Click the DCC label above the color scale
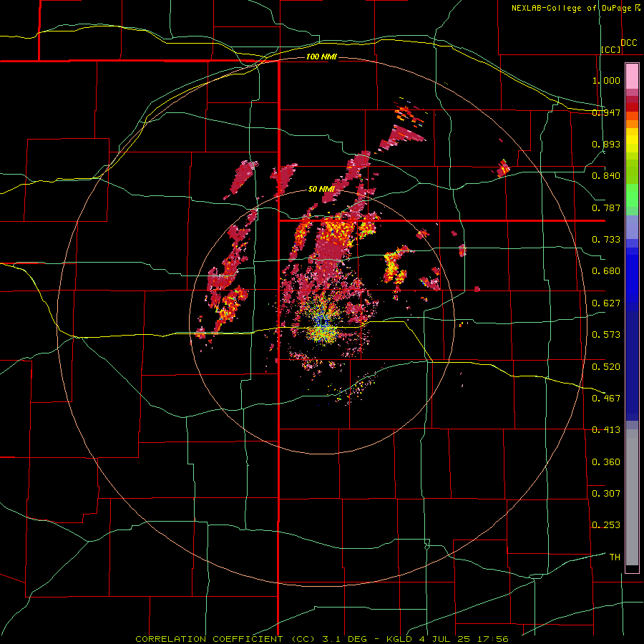 click(628, 43)
